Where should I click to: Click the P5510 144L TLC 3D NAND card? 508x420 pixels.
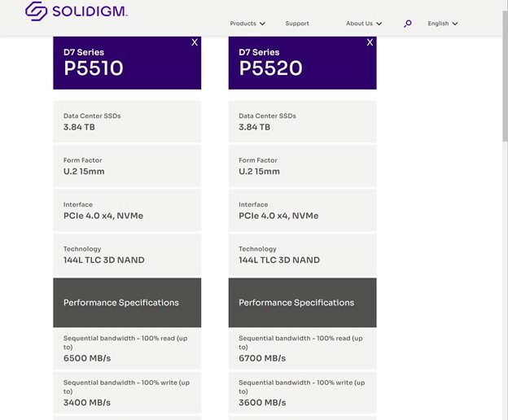[x=127, y=255]
